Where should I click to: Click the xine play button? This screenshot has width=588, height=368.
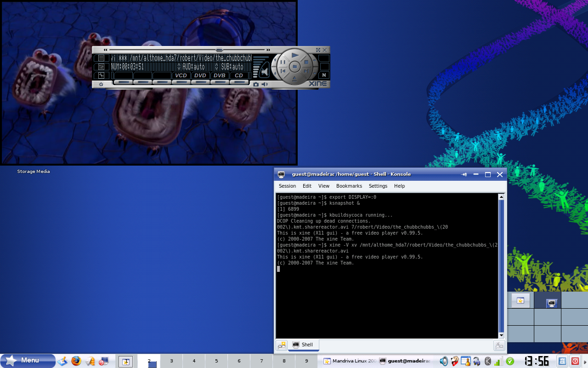[295, 56]
